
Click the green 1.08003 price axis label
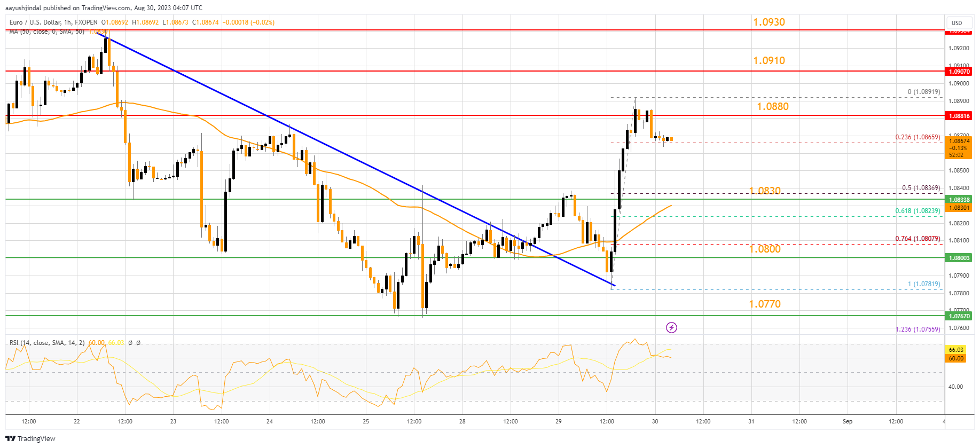(x=959, y=258)
